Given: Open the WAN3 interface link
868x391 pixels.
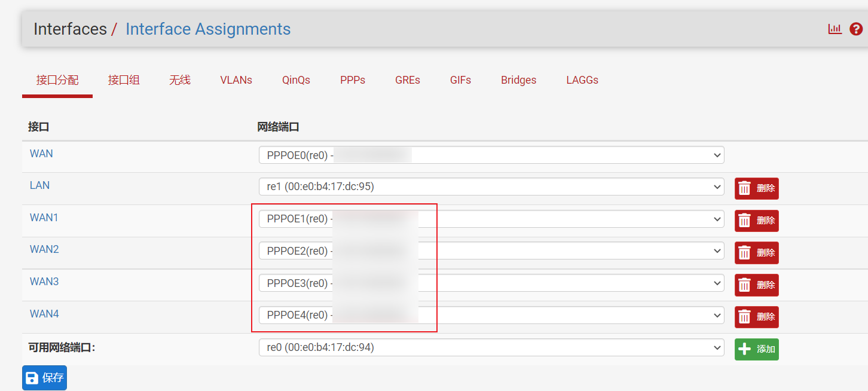Looking at the screenshot, I should pos(44,282).
